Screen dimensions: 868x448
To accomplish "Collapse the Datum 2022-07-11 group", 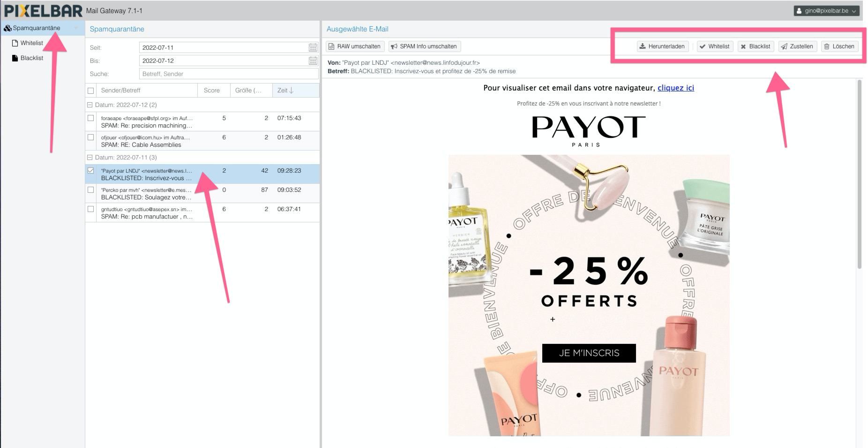I will [90, 158].
